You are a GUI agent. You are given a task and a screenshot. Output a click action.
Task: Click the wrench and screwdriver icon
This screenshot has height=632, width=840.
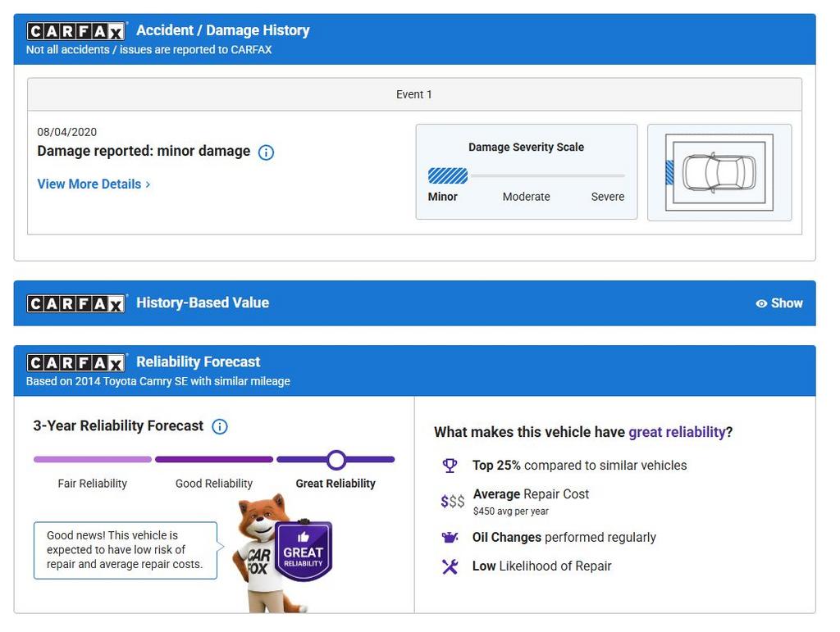pyautogui.click(x=450, y=566)
